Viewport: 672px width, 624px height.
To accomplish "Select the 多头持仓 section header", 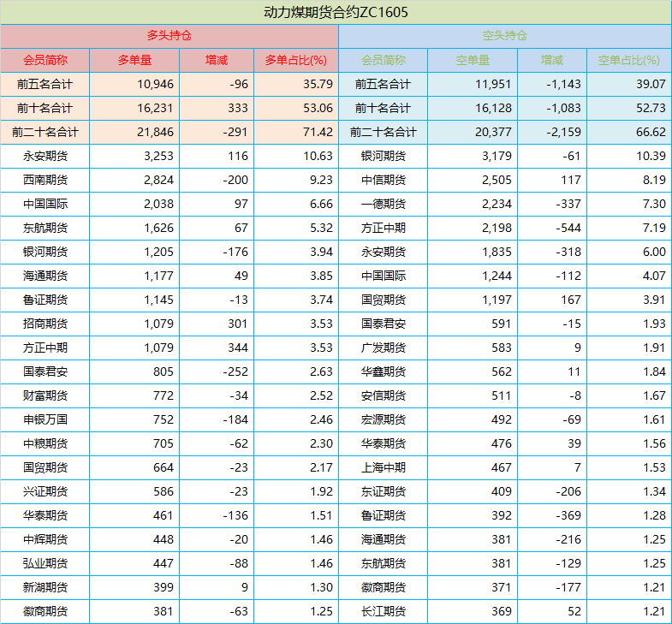I will (x=169, y=35).
